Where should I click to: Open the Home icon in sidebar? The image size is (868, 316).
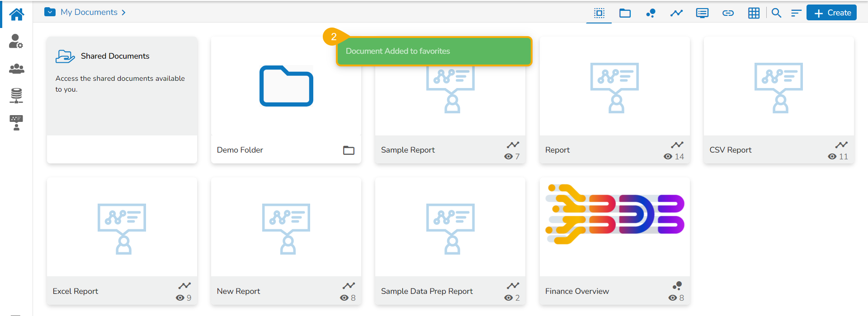pos(17,14)
